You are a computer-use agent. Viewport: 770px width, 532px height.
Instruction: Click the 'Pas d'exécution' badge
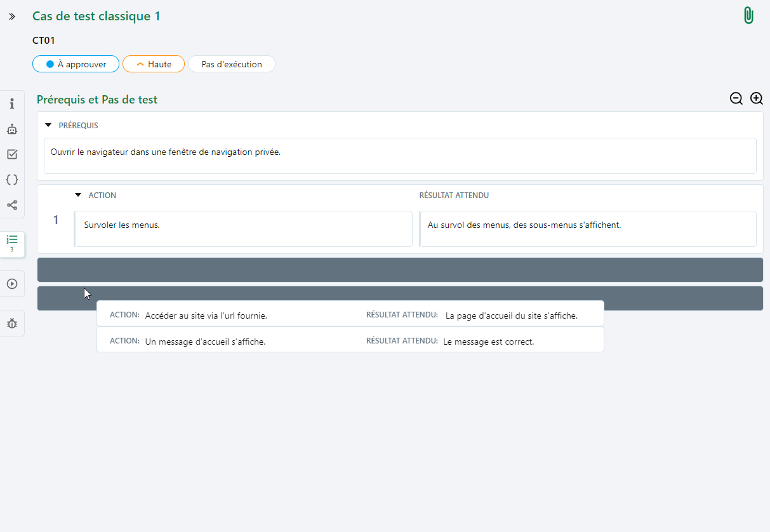coord(232,64)
